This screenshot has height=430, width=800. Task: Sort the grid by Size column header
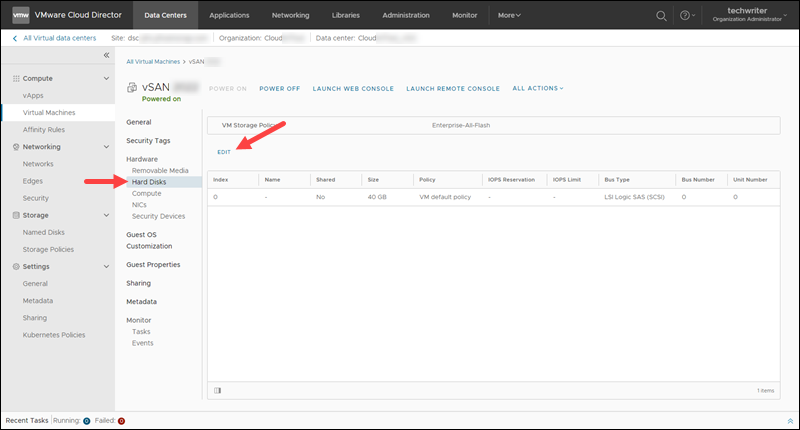click(373, 180)
